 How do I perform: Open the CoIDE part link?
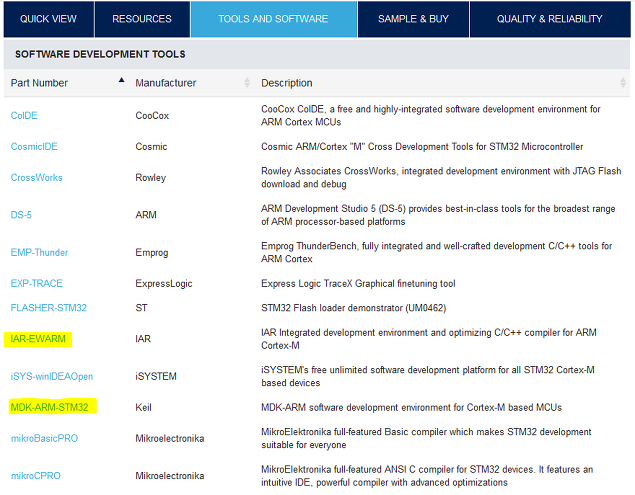click(x=24, y=115)
